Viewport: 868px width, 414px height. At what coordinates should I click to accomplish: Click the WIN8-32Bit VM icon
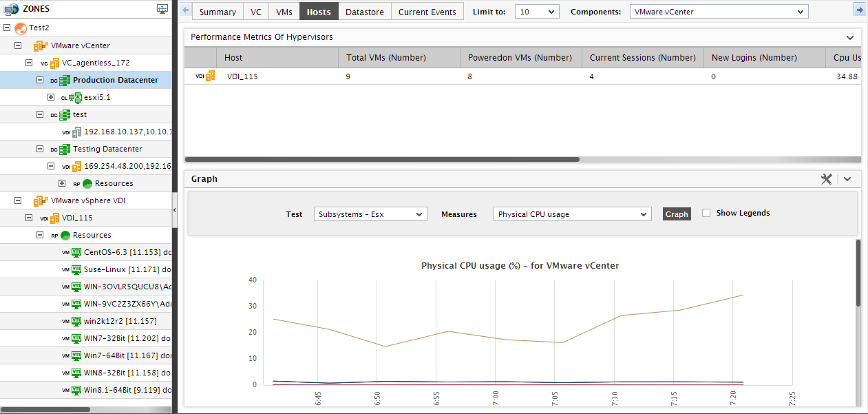coord(76,373)
